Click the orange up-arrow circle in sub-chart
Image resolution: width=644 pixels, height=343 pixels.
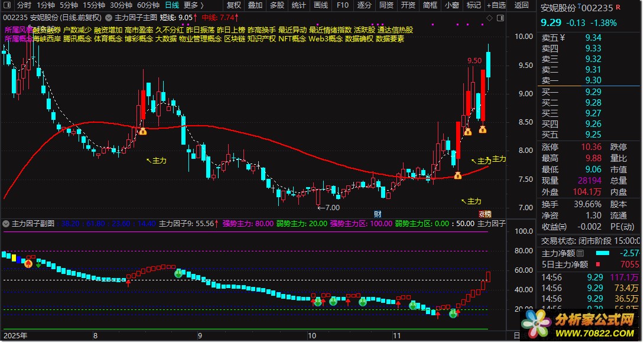point(28,264)
